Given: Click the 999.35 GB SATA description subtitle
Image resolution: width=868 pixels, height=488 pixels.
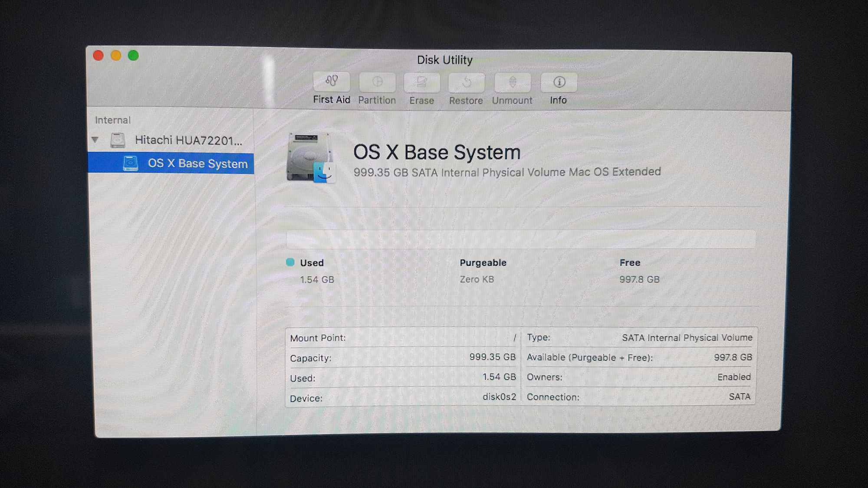Looking at the screenshot, I should click(507, 172).
